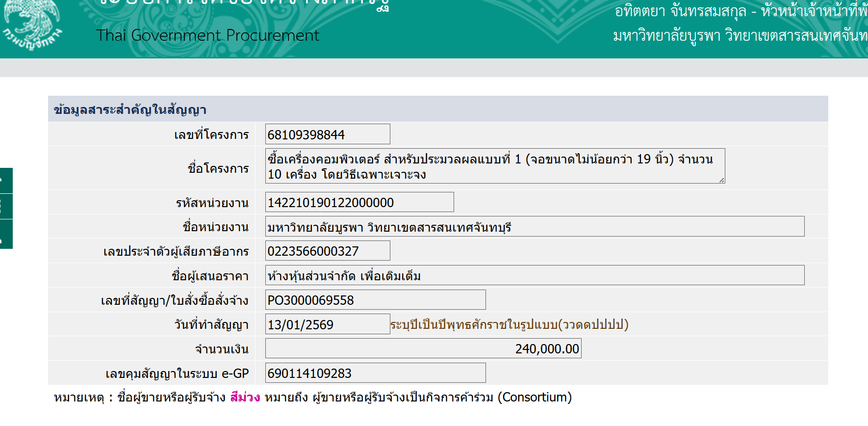Click the logged-in user name in header
868x426 pixels.
click(x=681, y=11)
